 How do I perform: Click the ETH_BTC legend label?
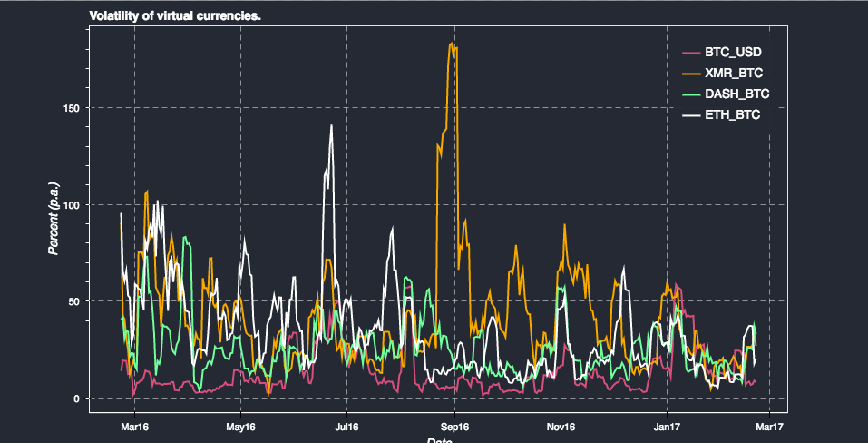[732, 115]
